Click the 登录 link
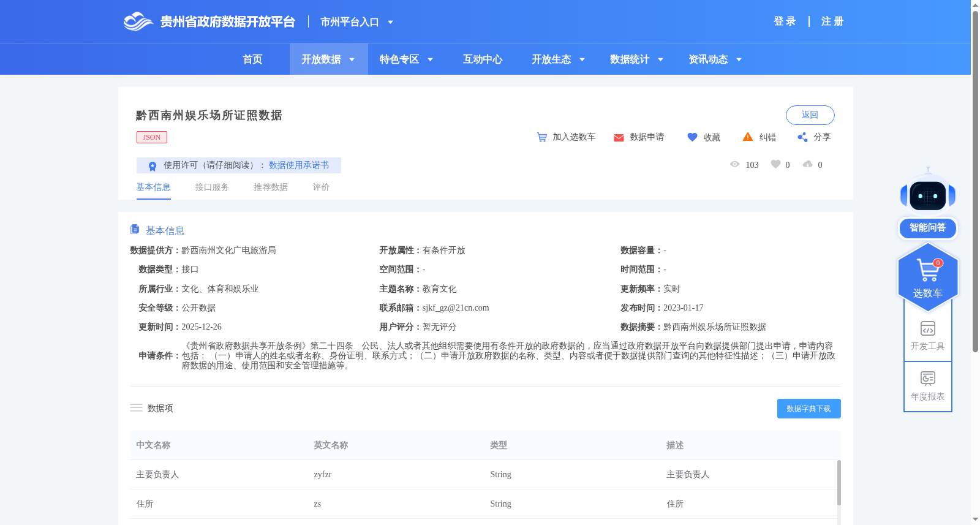 point(785,21)
